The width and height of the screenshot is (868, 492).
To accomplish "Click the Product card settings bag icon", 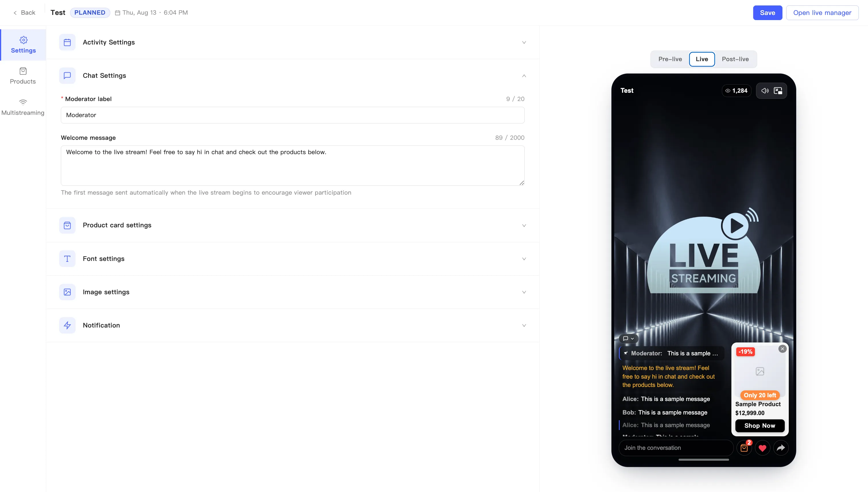I will coord(67,225).
